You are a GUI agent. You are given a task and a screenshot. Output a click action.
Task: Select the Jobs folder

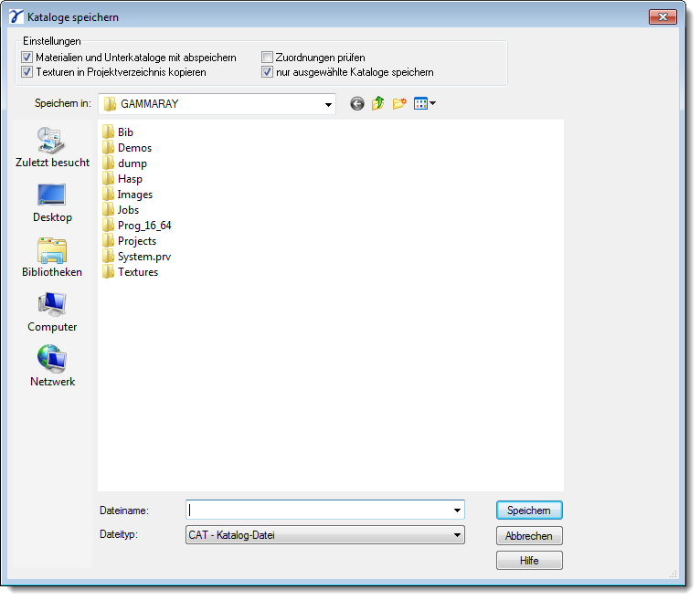click(x=121, y=210)
